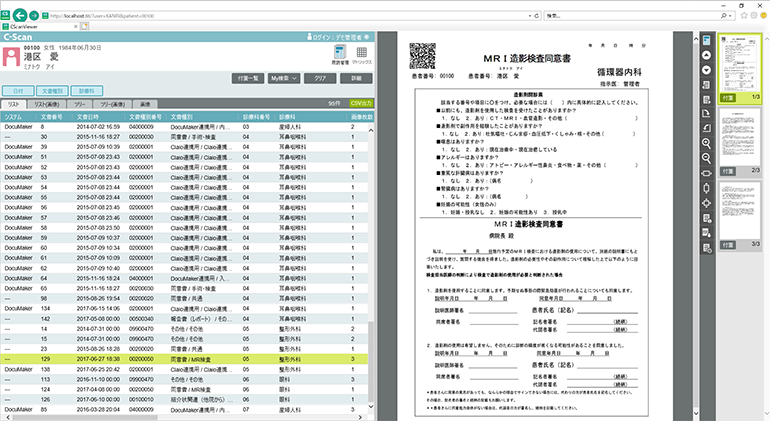Click the 詳細 button
Viewport: 770px width, 421px height.
click(x=356, y=78)
